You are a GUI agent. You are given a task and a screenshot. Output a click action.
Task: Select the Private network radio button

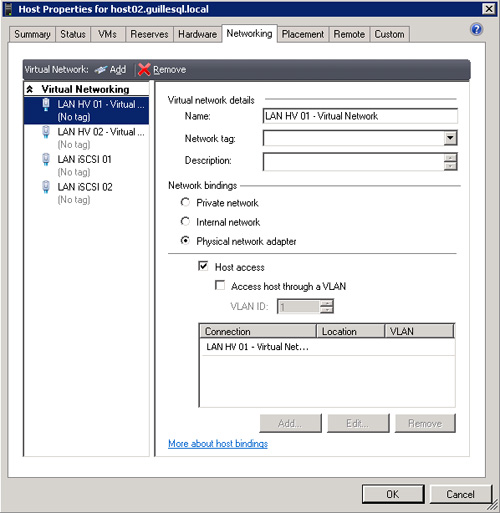tap(185, 202)
